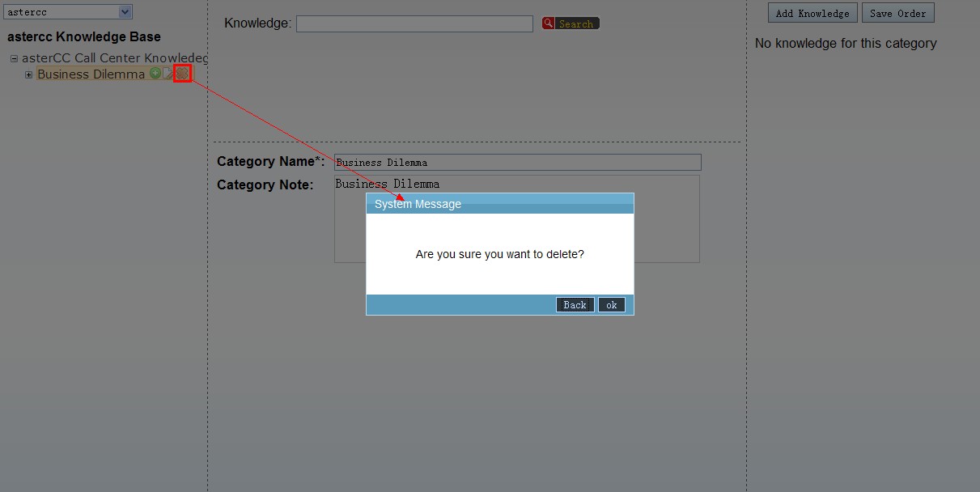The width and height of the screenshot is (980, 492).
Task: Expand the Business Dilemma tree node
Action: (28, 74)
